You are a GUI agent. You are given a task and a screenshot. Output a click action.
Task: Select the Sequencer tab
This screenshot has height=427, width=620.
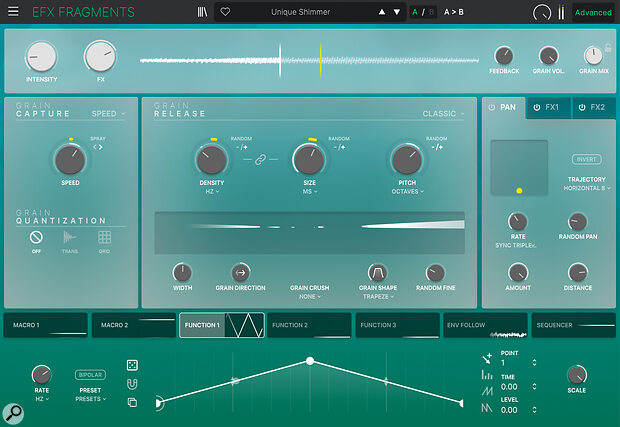click(574, 325)
